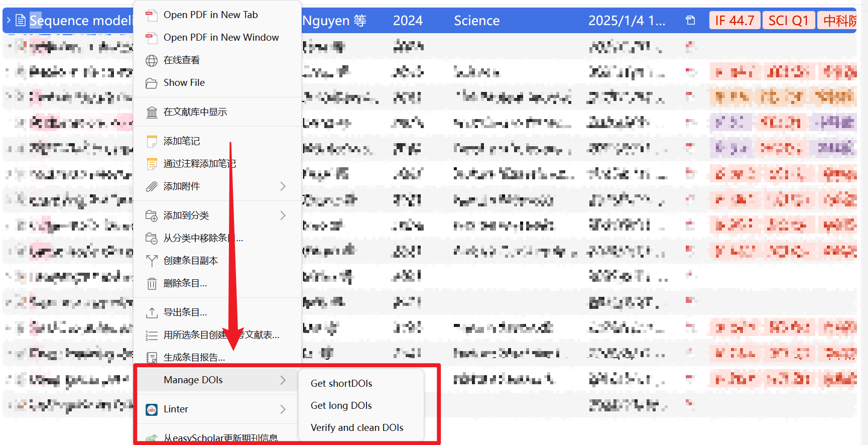
Task: Expand the 添加附件 submenu arrow
Action: click(x=283, y=186)
